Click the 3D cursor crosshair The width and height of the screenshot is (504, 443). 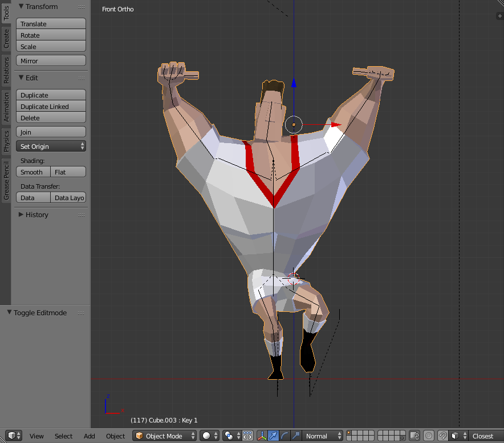pos(293,278)
